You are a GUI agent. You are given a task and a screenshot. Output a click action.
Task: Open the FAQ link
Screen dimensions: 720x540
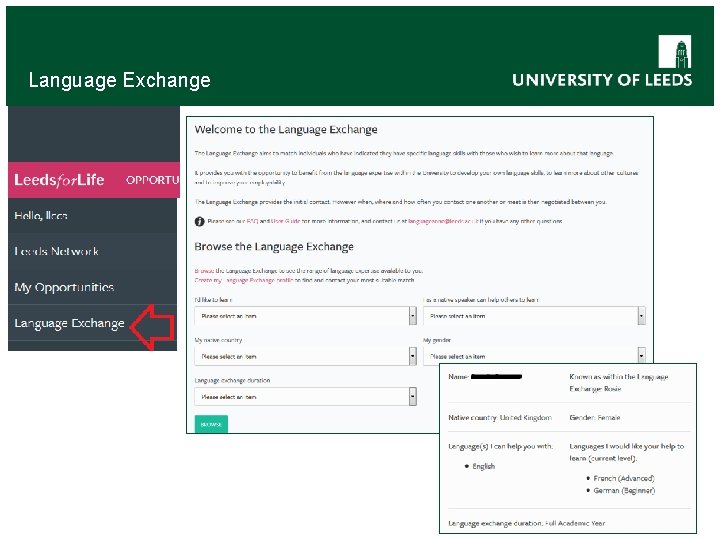pyautogui.click(x=253, y=221)
